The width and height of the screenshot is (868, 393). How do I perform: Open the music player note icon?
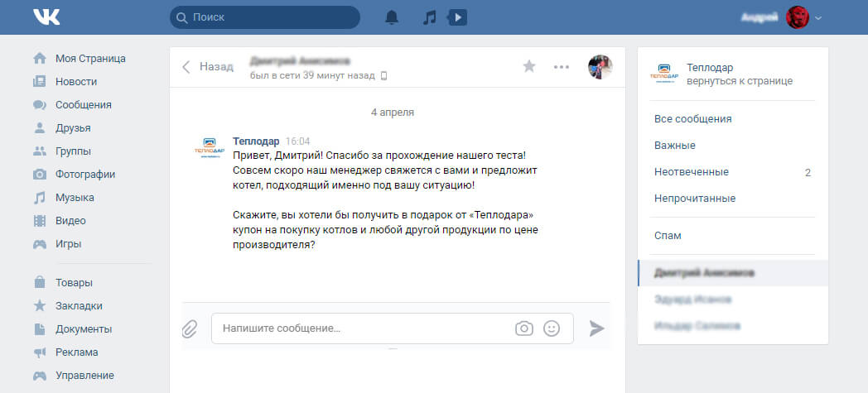tap(429, 17)
